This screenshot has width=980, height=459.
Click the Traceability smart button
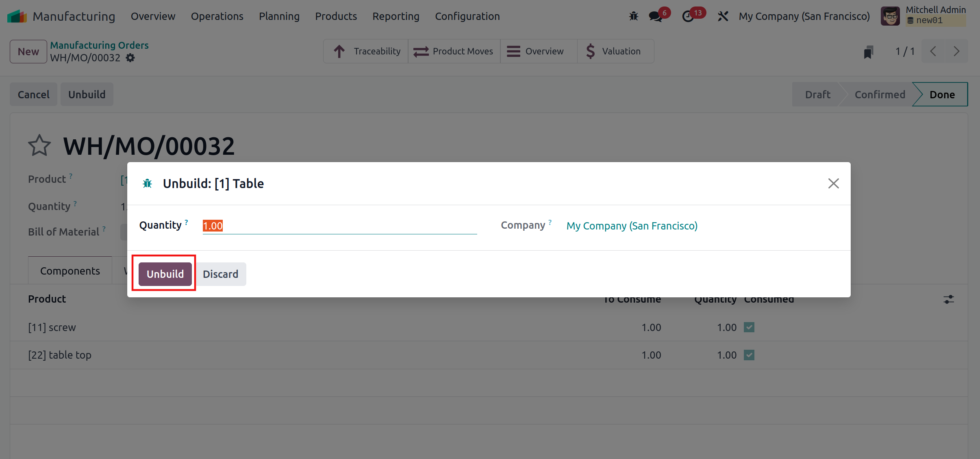366,51
